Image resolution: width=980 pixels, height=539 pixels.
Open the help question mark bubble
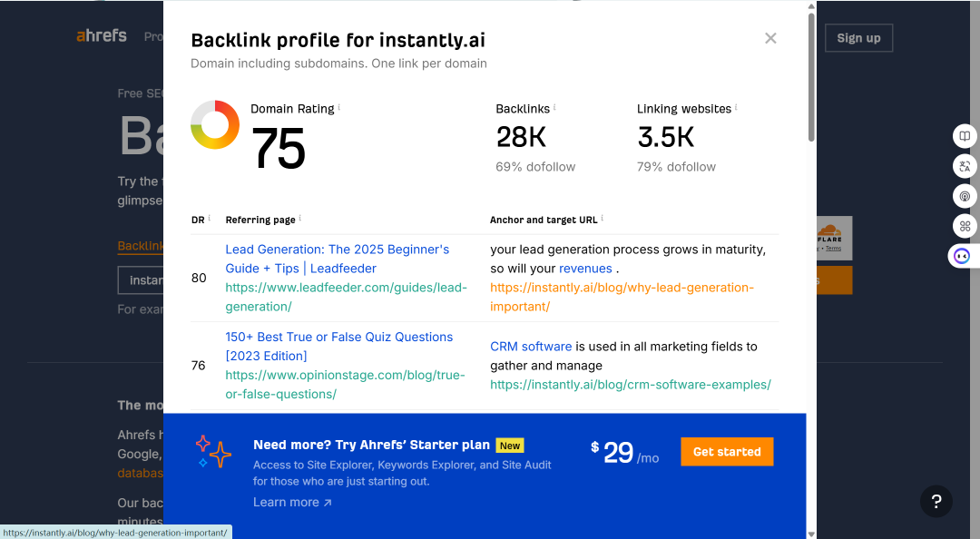tap(936, 501)
